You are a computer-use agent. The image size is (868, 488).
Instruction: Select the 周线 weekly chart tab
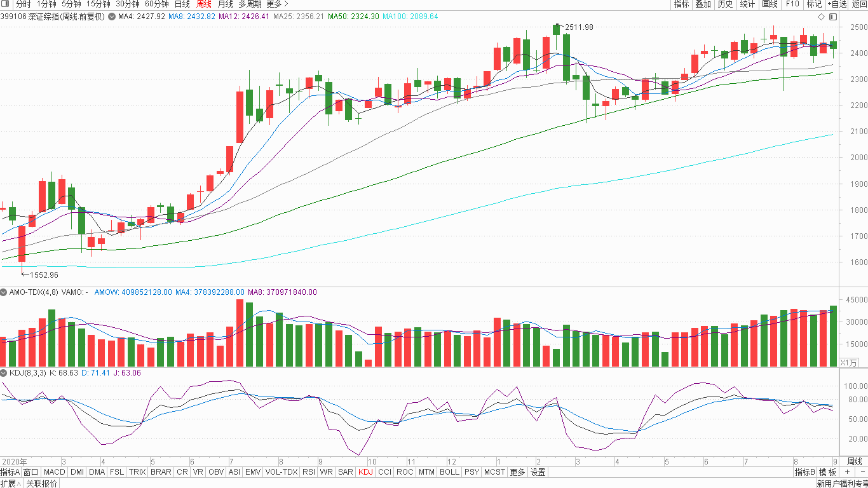coord(204,4)
